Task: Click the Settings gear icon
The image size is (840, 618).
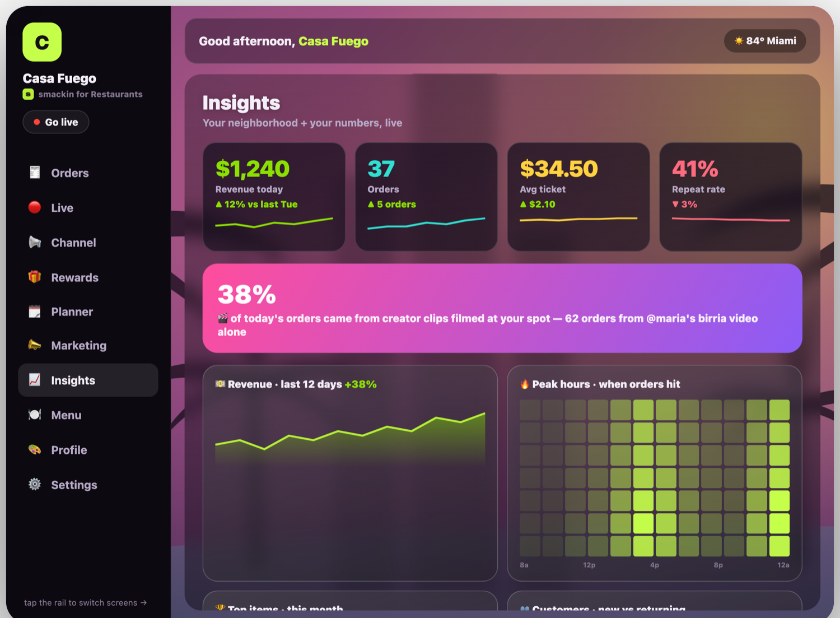Action: tap(35, 484)
